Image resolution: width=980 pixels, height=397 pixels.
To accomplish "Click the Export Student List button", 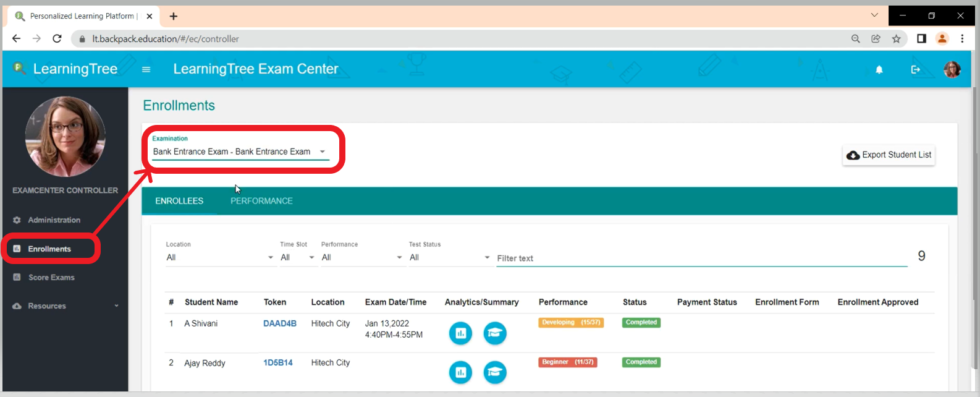I will [x=889, y=155].
